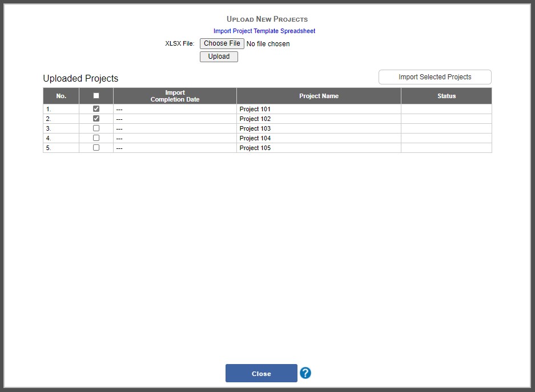535x392 pixels.
Task: Click the No file chosen file field
Action: click(268, 43)
